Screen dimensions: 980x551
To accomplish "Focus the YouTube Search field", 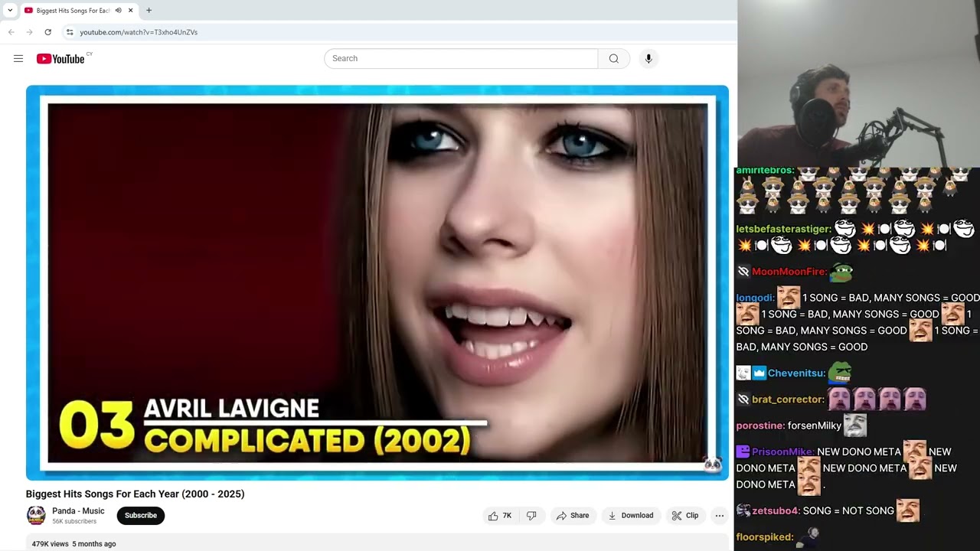I will tap(461, 58).
